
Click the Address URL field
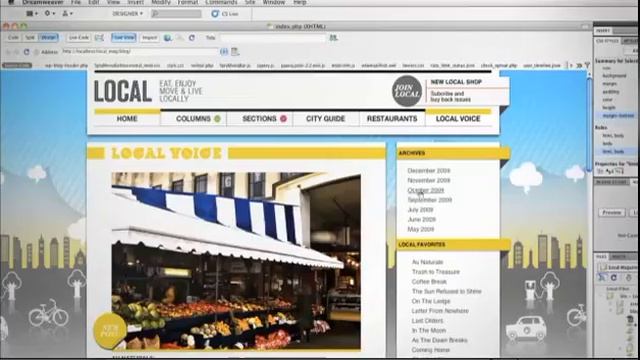tap(140, 52)
